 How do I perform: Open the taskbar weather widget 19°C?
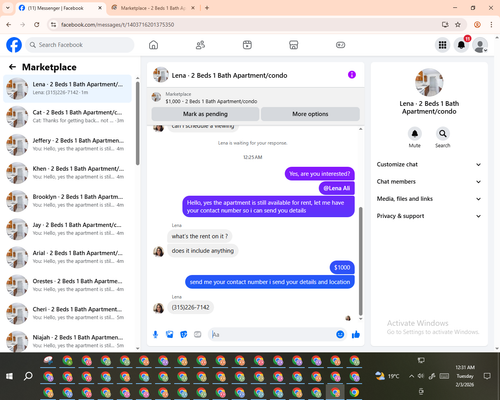tap(387, 376)
